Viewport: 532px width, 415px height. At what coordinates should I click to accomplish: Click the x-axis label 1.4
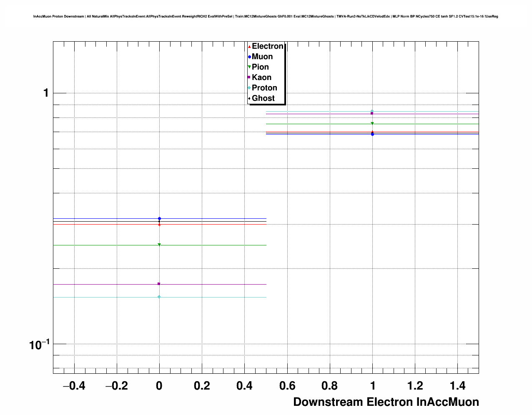457,386
